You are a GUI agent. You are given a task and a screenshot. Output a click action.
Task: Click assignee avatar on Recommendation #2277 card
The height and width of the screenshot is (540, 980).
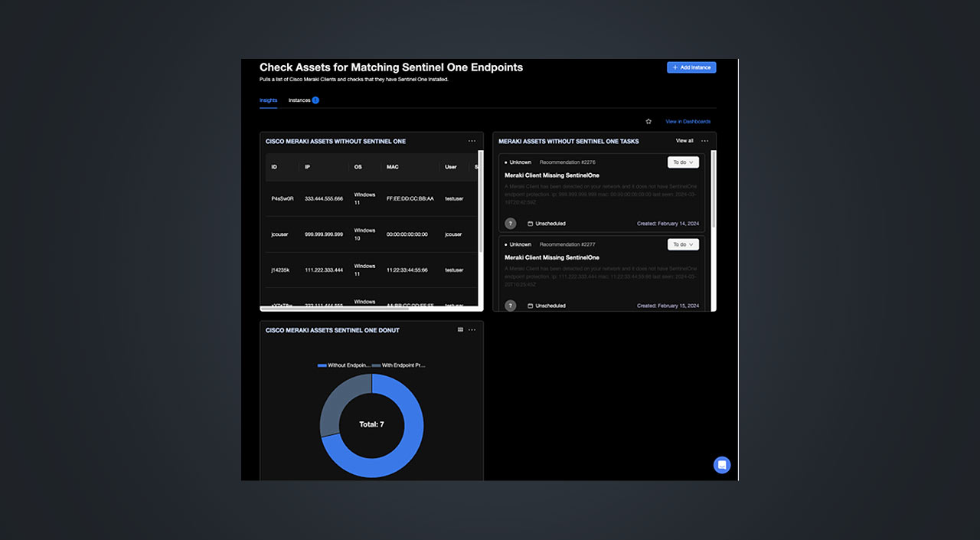511,306
